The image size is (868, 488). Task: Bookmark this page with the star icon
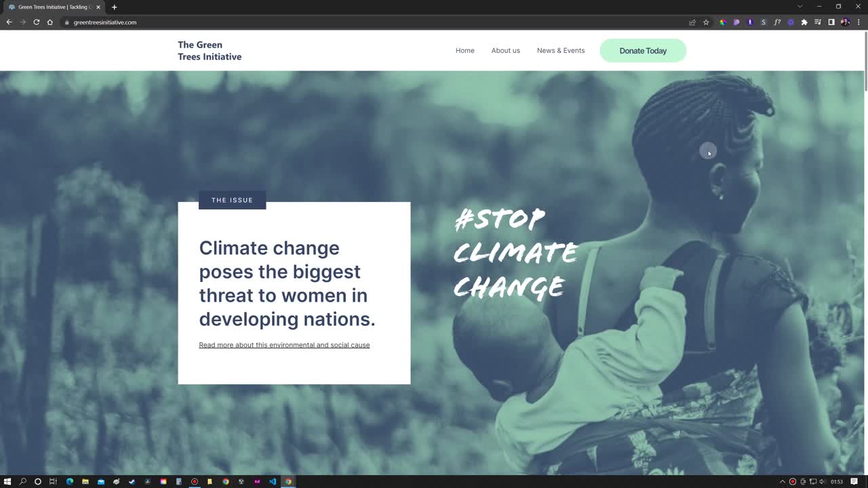(x=706, y=22)
